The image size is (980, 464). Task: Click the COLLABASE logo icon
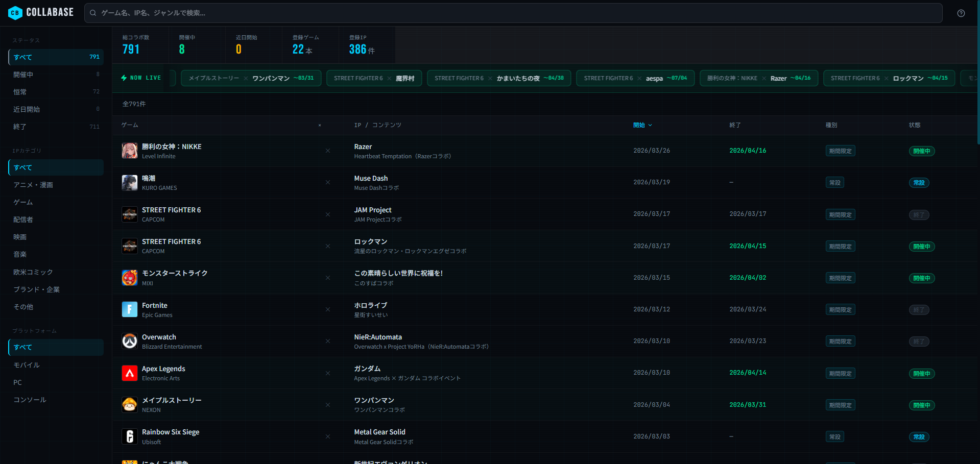coord(15,12)
